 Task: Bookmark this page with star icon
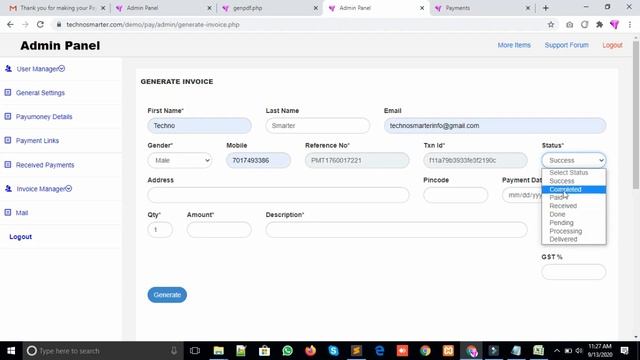click(551, 24)
